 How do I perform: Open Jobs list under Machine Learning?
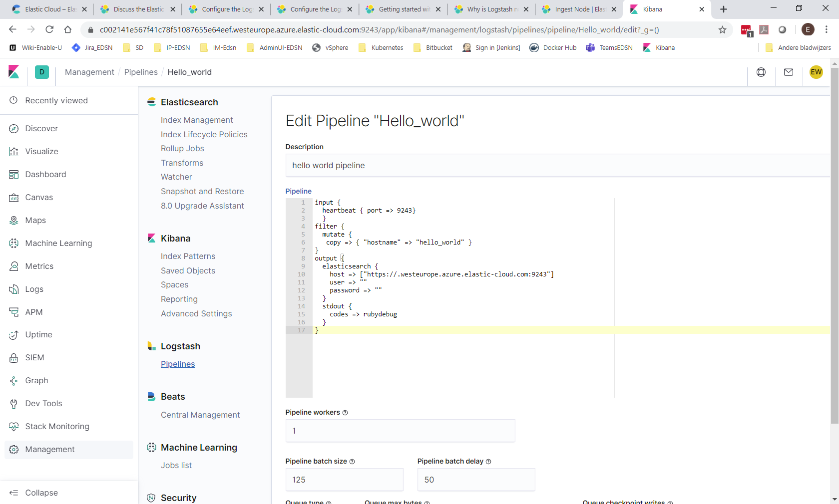[x=176, y=466]
